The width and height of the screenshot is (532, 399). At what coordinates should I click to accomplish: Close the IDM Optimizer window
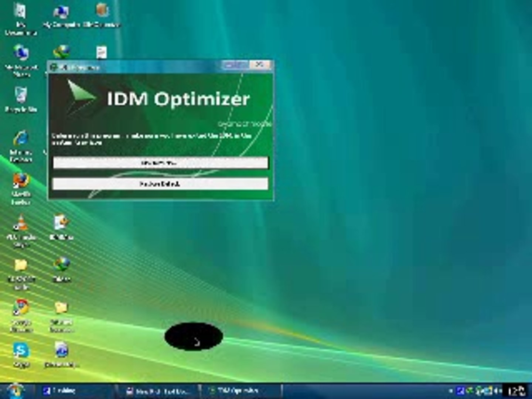(x=260, y=65)
